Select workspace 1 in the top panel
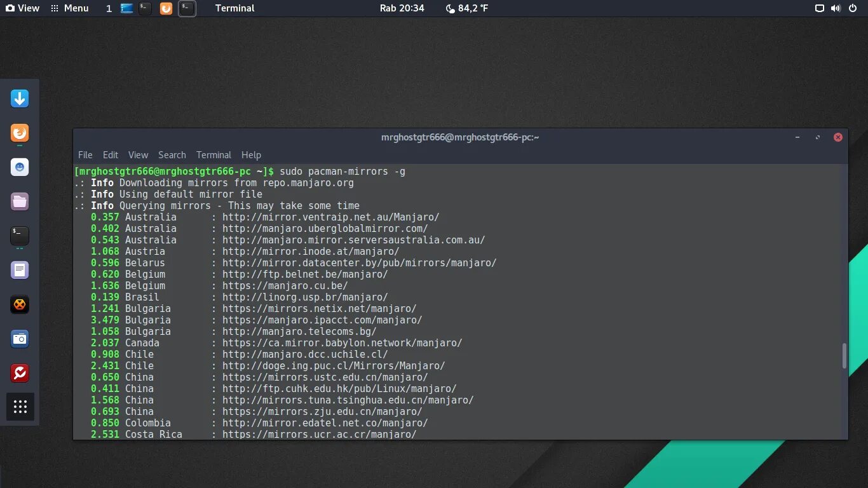 [x=109, y=8]
